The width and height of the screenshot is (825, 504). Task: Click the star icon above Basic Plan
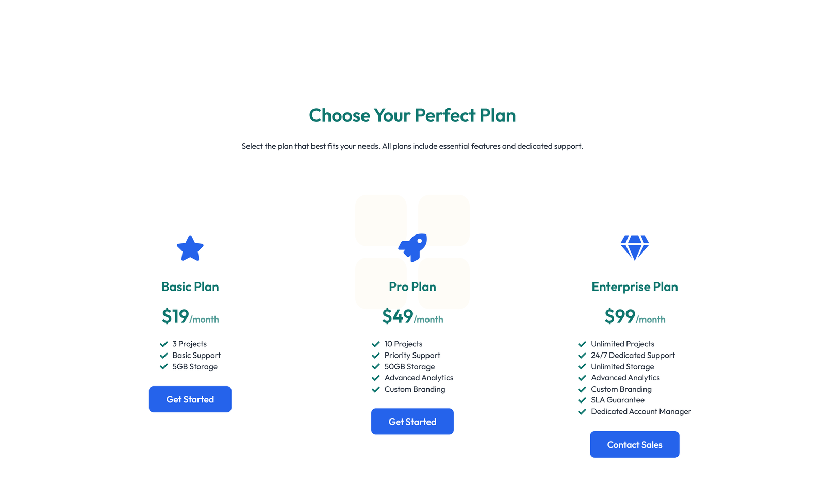(x=190, y=248)
